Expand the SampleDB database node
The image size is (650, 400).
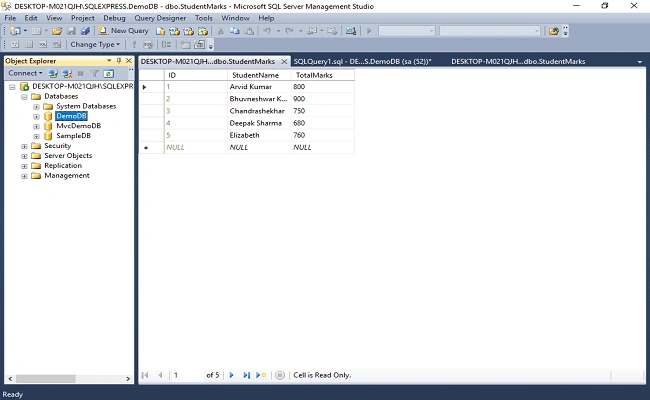[36, 136]
